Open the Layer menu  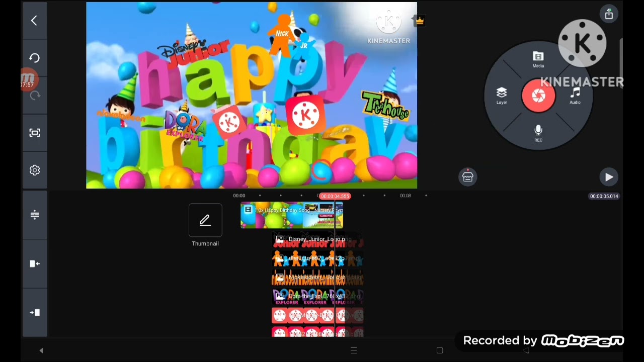click(502, 96)
